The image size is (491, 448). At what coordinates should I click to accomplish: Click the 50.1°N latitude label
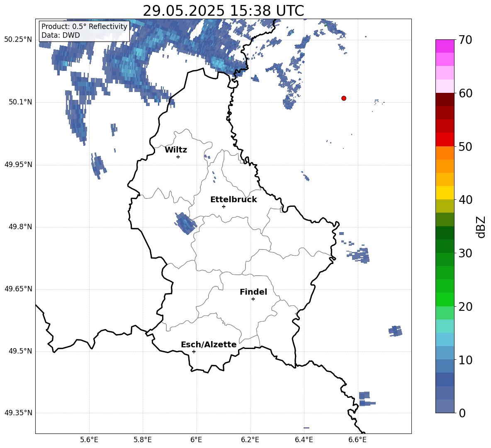coord(20,102)
